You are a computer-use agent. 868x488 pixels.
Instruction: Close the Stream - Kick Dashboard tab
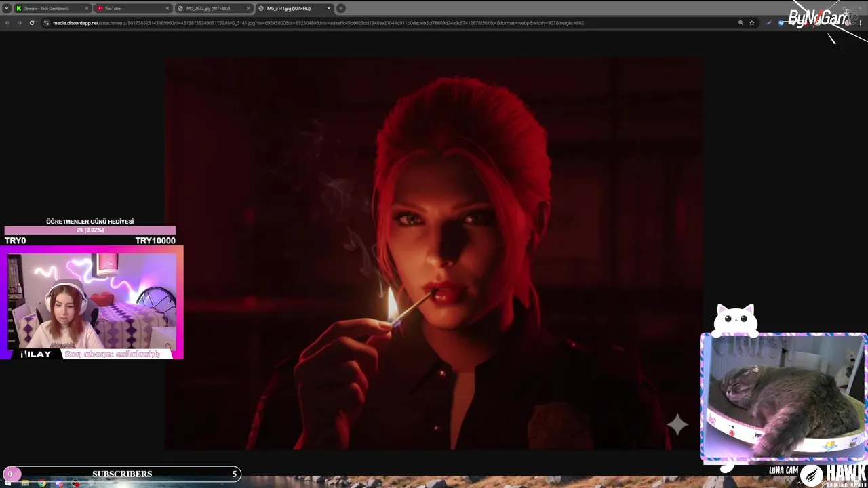(x=87, y=9)
